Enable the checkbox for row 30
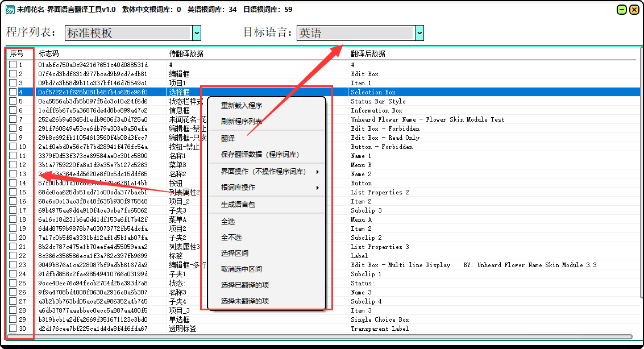Viewport: 644px width, 349px height. pyautogui.click(x=13, y=329)
